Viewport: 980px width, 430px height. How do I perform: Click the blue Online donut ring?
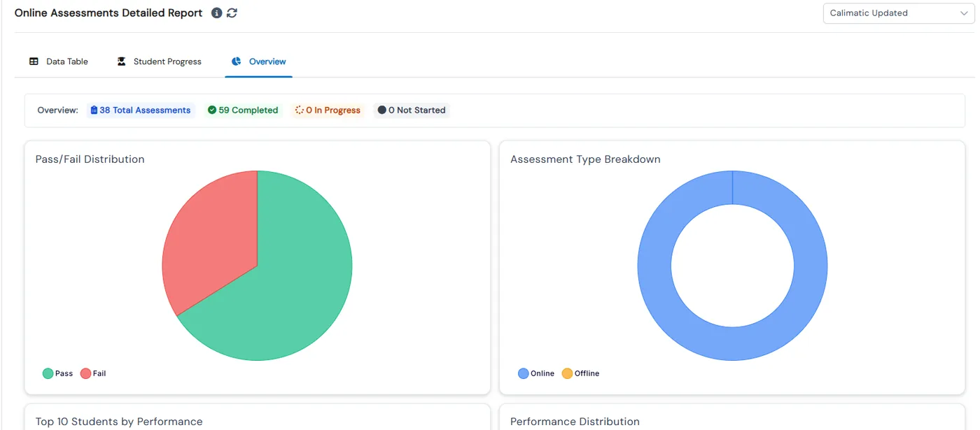[x=732, y=344]
